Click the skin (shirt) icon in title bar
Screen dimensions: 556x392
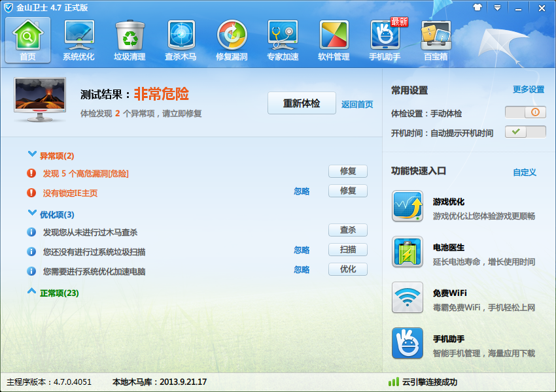pyautogui.click(x=478, y=7)
